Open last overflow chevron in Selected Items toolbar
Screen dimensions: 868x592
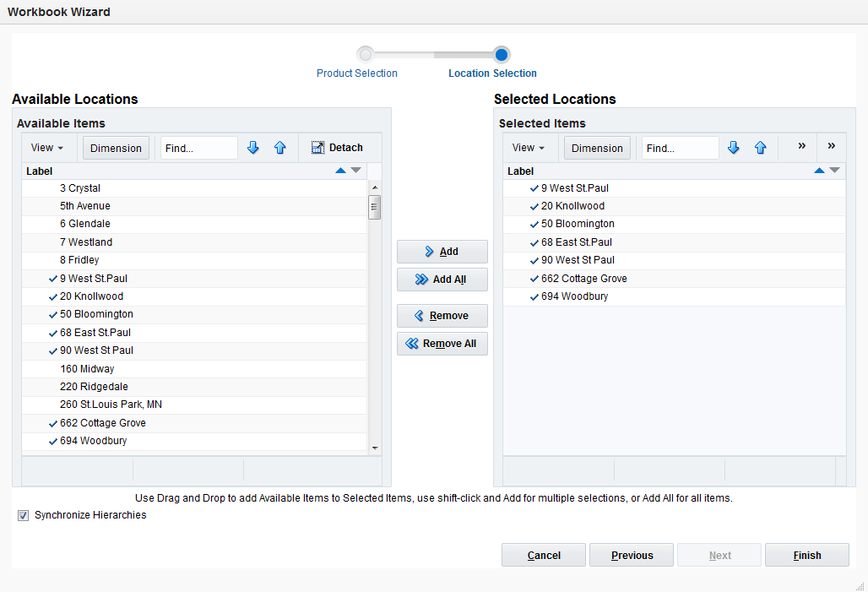(x=832, y=145)
